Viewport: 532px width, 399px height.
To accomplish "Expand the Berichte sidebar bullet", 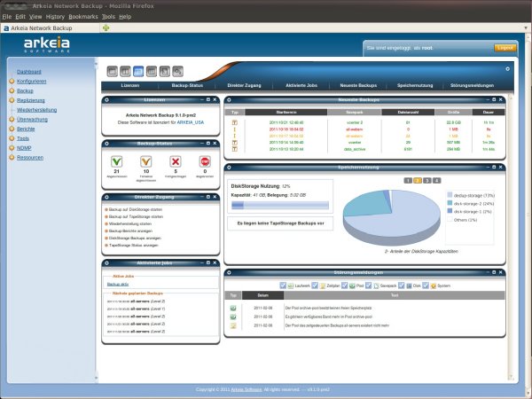I will coord(12,129).
